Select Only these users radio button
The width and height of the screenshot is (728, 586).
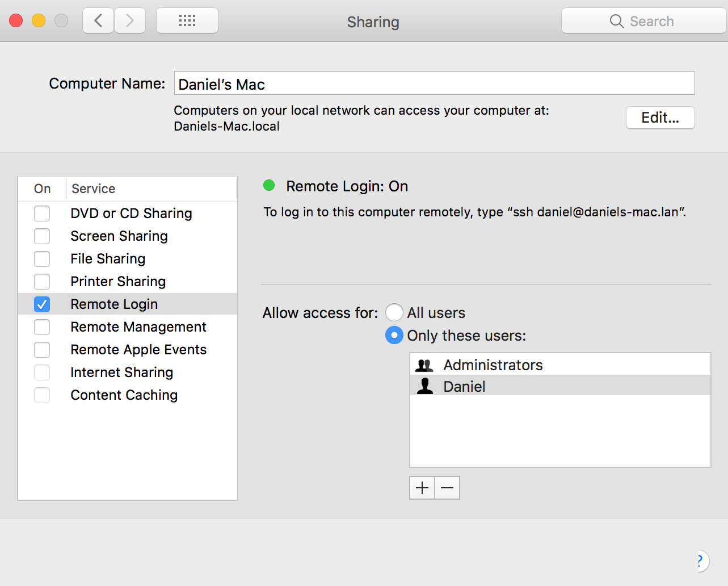coord(394,336)
